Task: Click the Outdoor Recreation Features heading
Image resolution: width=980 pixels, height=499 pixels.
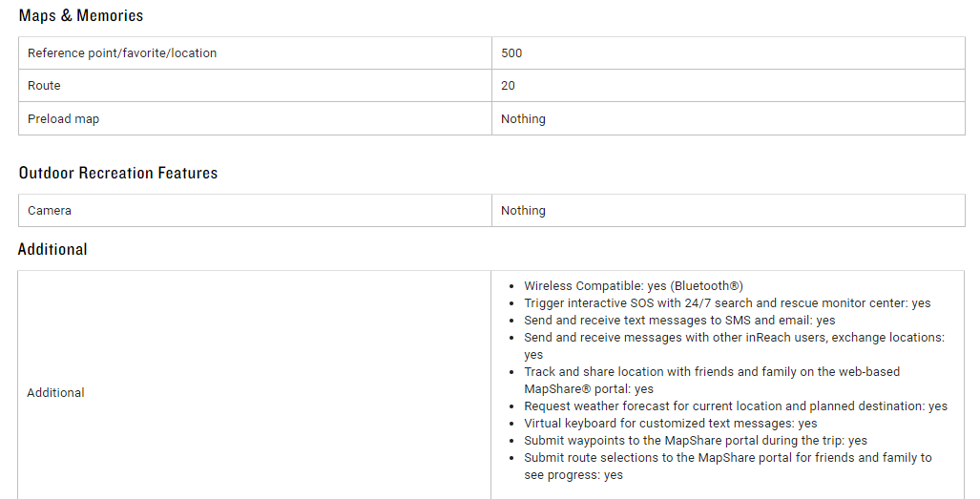Action: (118, 174)
